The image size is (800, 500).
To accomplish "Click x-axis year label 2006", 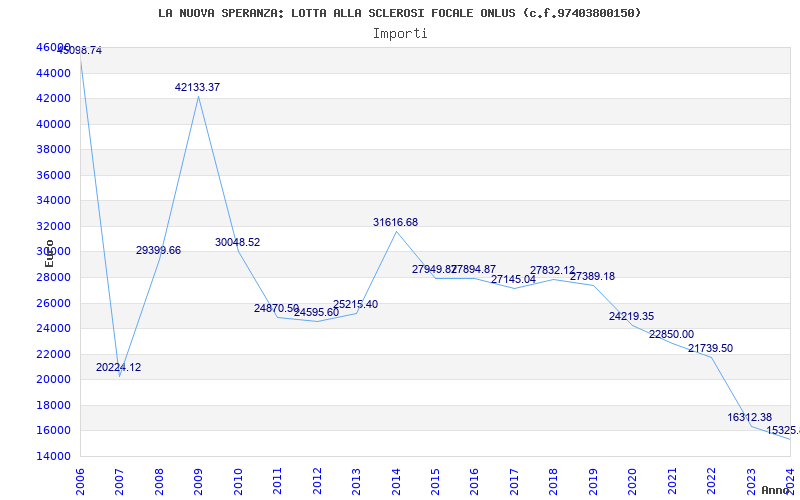I will coord(80,482).
